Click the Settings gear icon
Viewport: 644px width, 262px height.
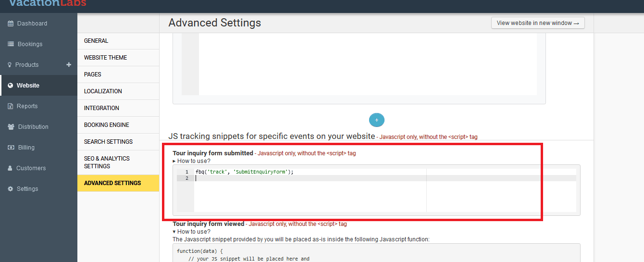click(11, 189)
